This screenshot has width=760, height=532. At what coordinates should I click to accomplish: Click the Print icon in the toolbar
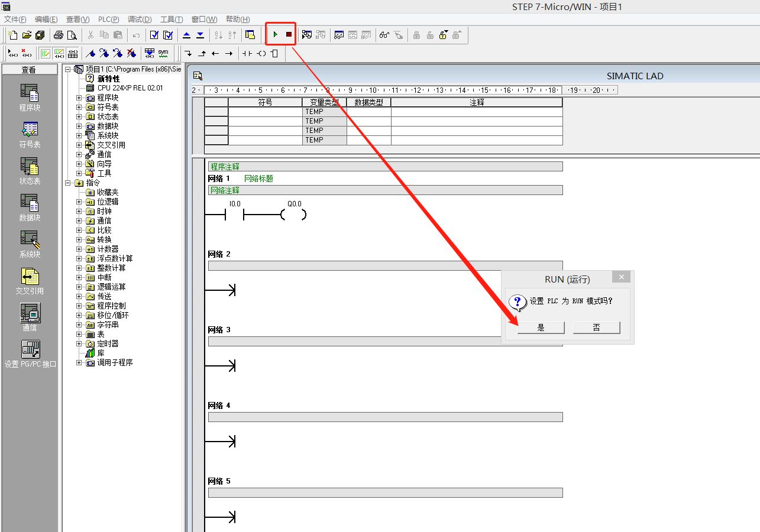click(x=59, y=35)
